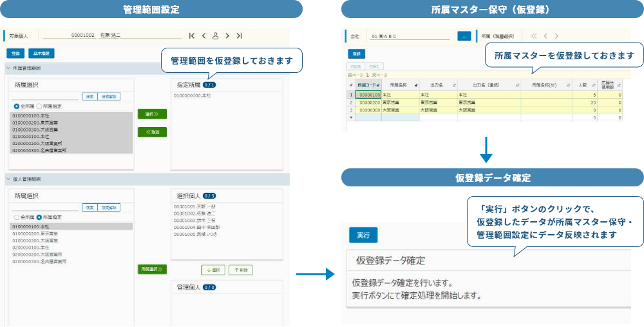The image size is (644, 327).
Task: Select highlighted 0100000100.本社 in lower 所属選択 list
Action: (x=71, y=226)
